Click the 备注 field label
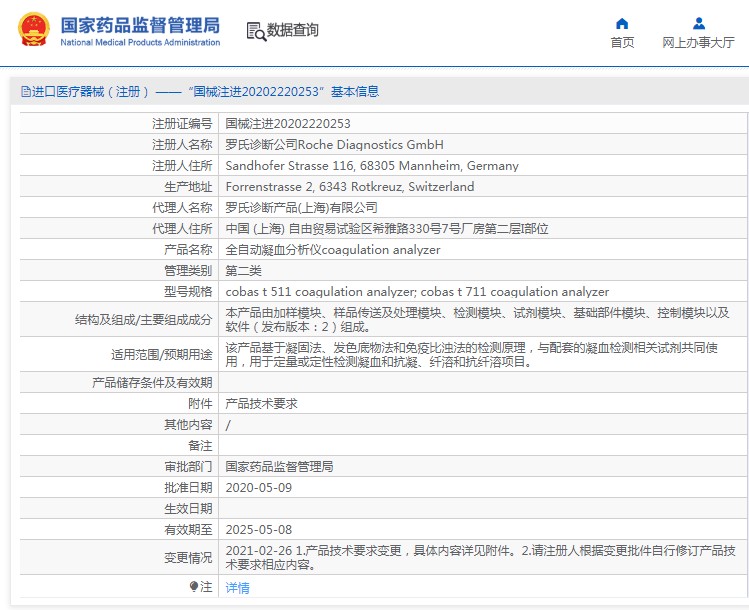749x610 pixels. pos(200,446)
